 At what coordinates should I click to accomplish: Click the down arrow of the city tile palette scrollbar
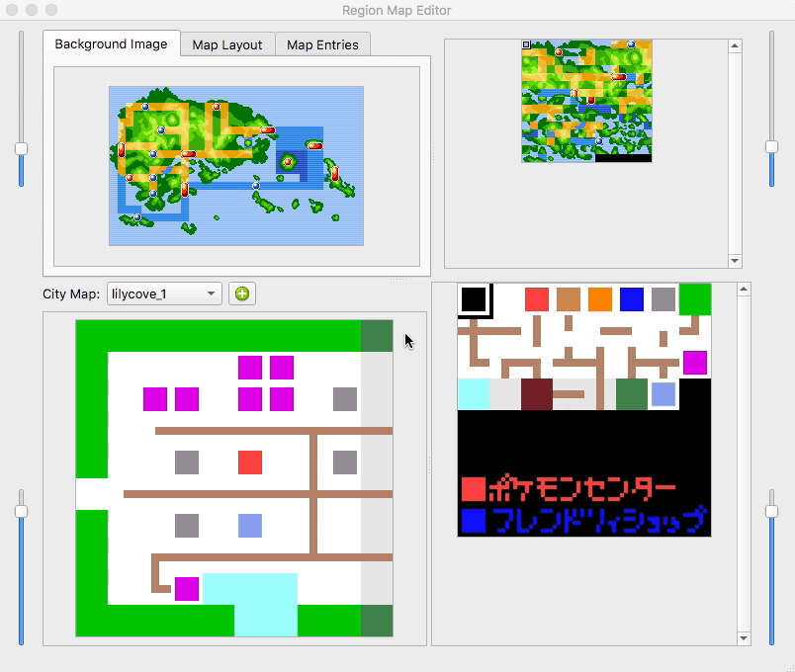coord(744,638)
